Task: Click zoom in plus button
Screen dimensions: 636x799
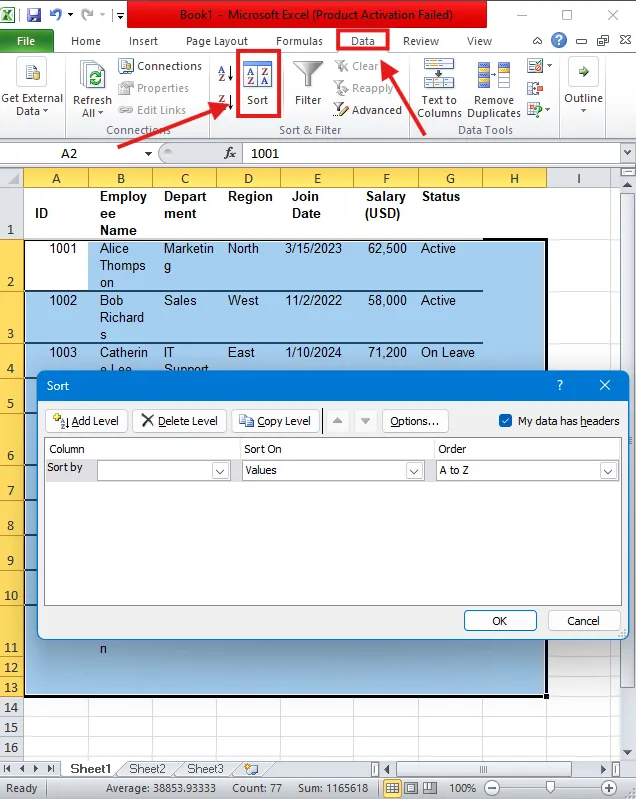Action: tap(608, 788)
